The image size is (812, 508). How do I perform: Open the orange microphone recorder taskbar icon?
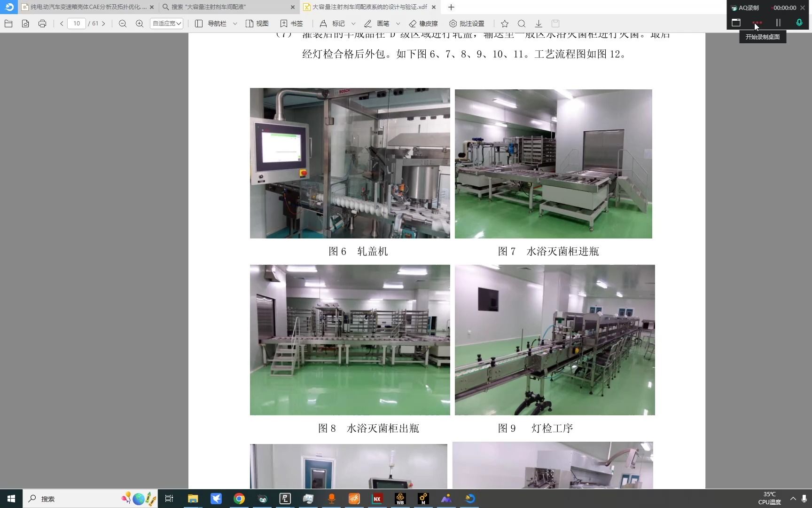coord(331,499)
